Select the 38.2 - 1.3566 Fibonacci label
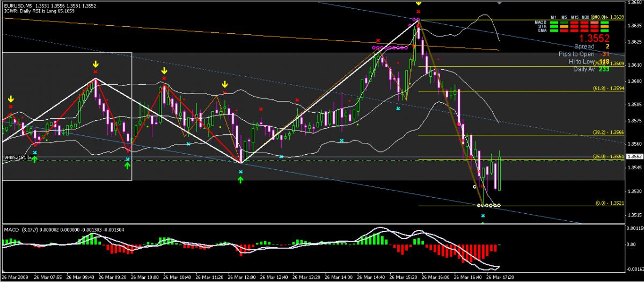 pos(608,132)
